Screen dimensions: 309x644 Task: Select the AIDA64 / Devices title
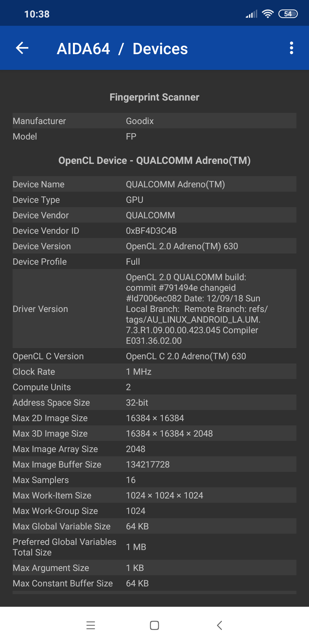click(x=122, y=49)
